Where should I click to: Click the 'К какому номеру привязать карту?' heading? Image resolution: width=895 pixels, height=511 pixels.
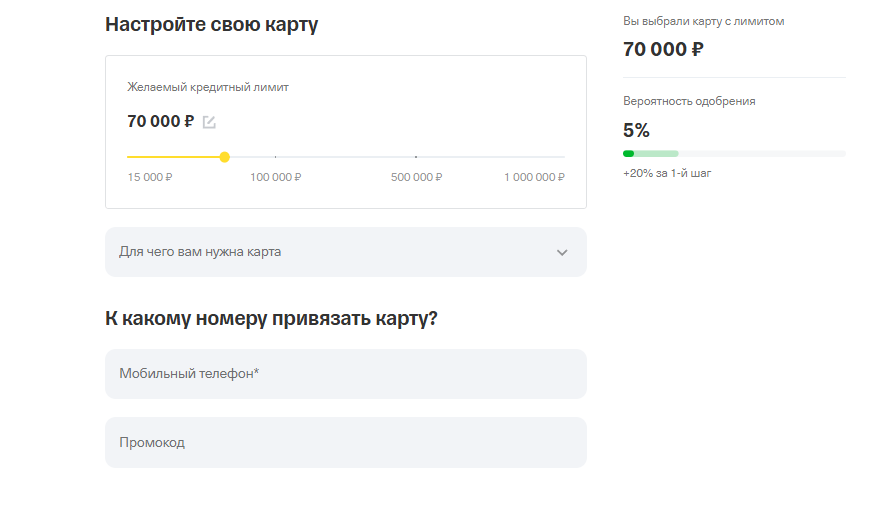(271, 318)
